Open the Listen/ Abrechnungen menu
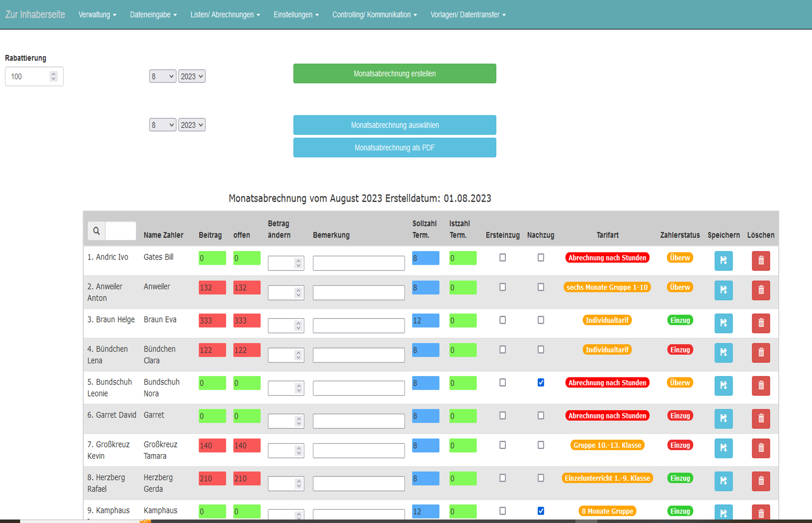 tap(225, 15)
